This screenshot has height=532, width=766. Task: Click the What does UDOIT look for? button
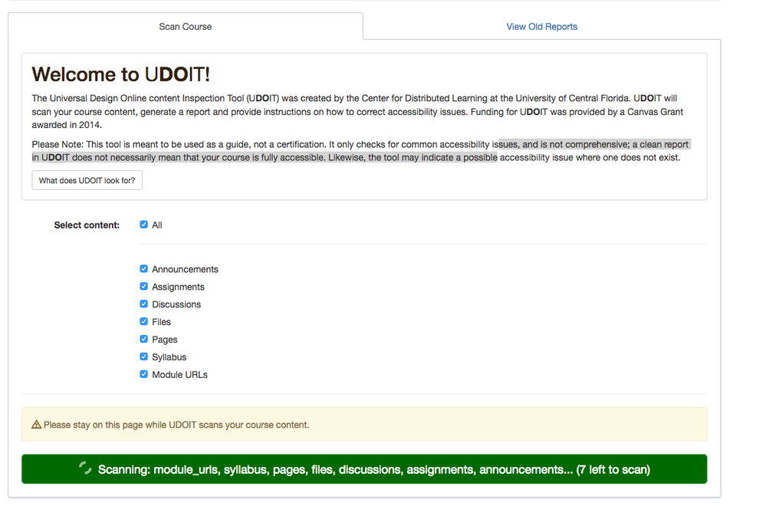[87, 180]
